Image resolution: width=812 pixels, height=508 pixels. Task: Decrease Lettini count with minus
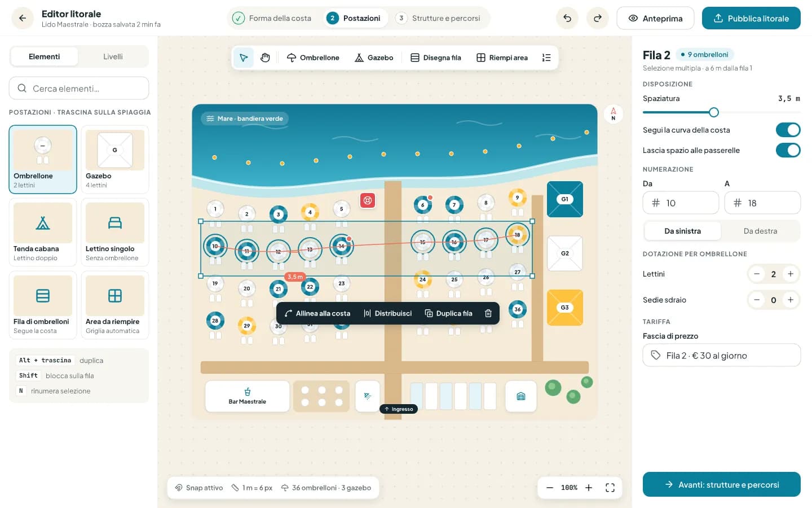click(757, 274)
